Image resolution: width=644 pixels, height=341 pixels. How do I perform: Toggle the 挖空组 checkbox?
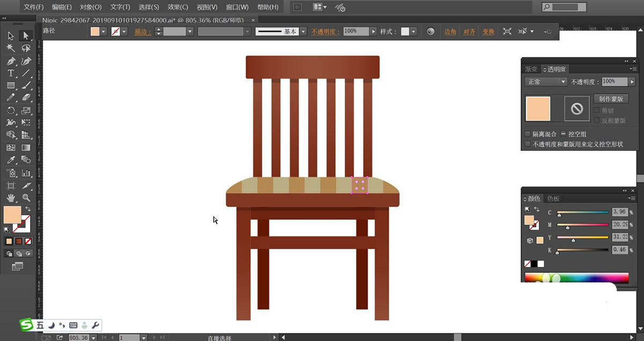[563, 134]
